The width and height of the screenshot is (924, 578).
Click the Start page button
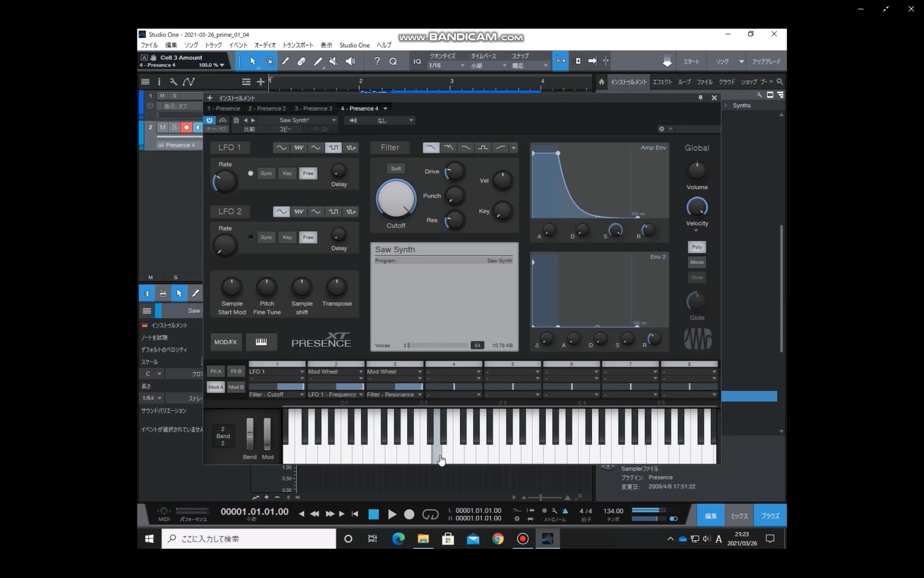(x=691, y=62)
